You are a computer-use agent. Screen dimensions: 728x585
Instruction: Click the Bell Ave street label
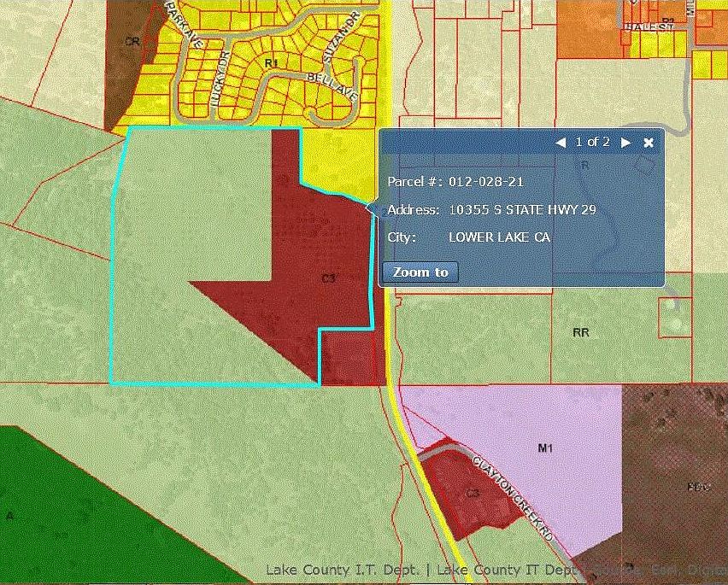333,86
